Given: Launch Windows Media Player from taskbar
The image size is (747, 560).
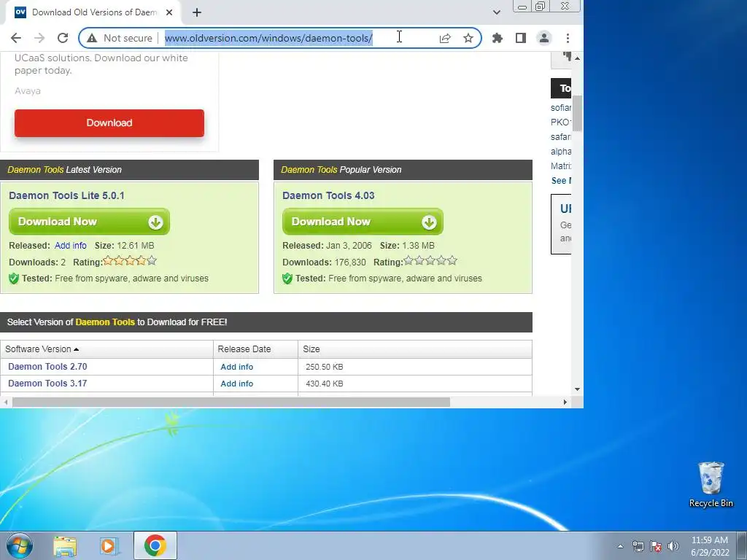Looking at the screenshot, I should (x=109, y=546).
